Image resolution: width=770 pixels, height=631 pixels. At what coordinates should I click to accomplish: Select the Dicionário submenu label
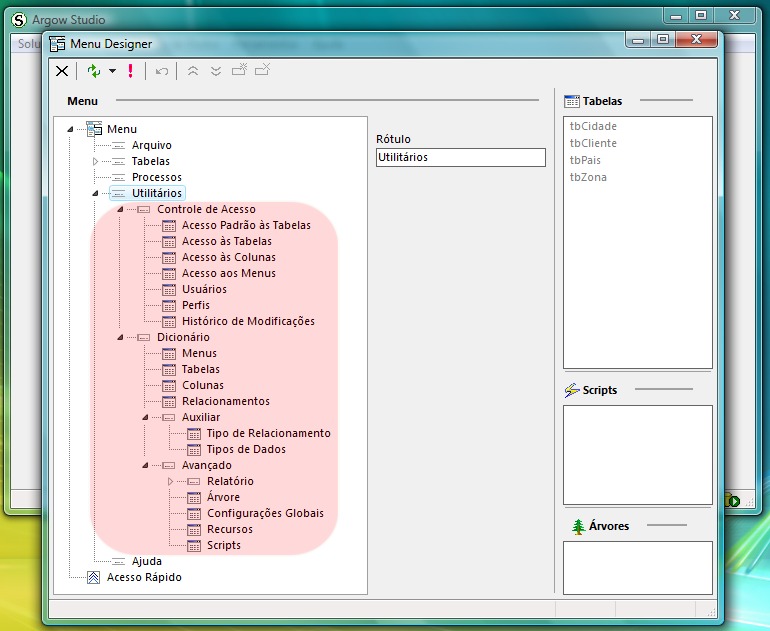click(183, 337)
